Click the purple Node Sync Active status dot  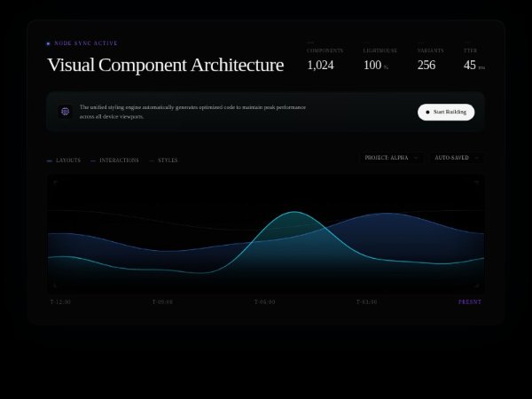[x=48, y=43]
